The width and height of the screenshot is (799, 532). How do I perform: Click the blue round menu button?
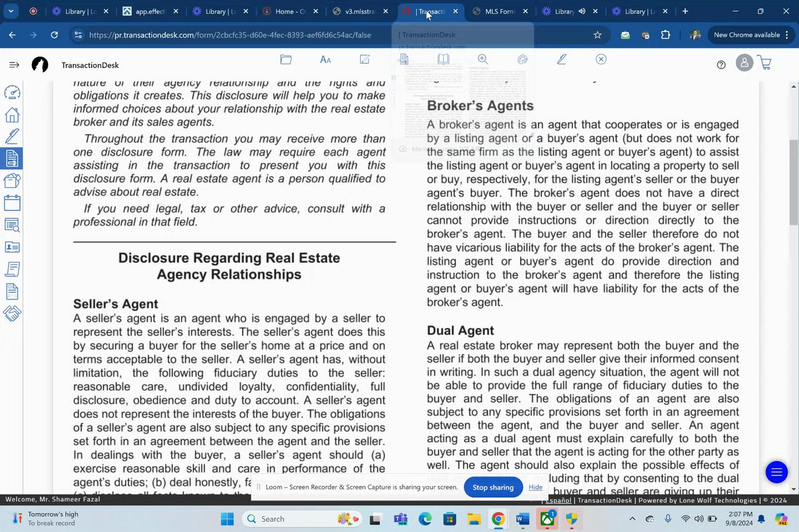(x=777, y=472)
